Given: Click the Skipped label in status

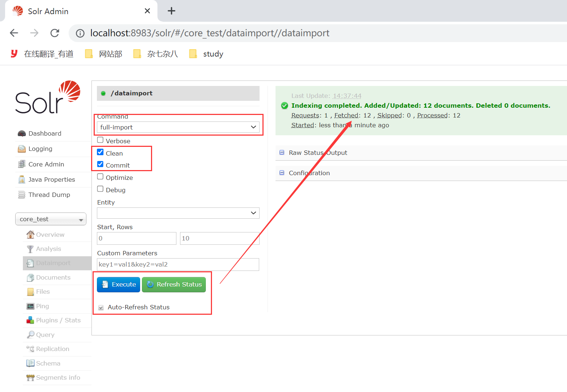Looking at the screenshot, I should [x=389, y=115].
